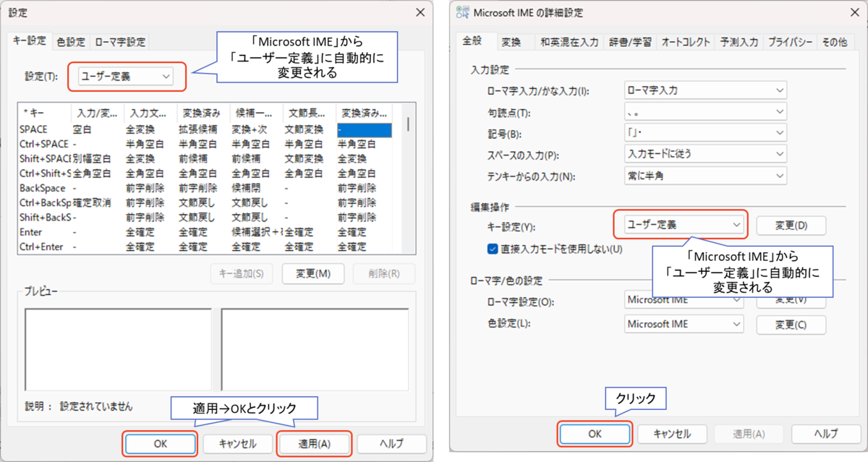Apply changes with 適用(A) in 設定 dialog
This screenshot has width=868, height=462.
pos(315,443)
